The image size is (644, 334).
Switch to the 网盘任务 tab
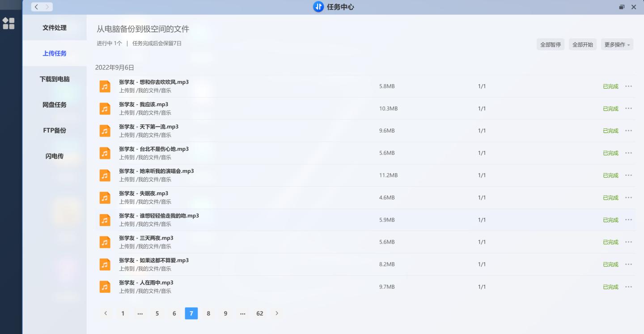55,105
